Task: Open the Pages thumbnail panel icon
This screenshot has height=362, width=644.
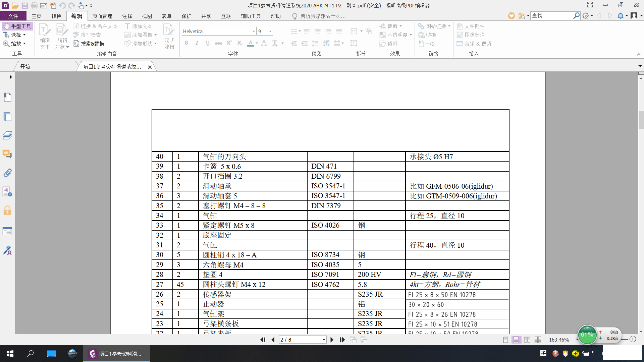Action: pyautogui.click(x=7, y=116)
